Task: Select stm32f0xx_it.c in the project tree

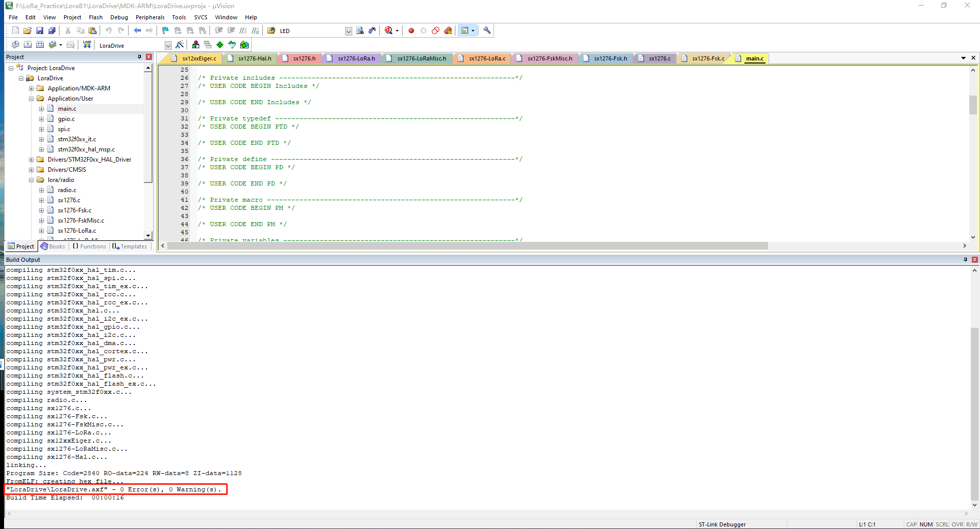Action: 77,139
